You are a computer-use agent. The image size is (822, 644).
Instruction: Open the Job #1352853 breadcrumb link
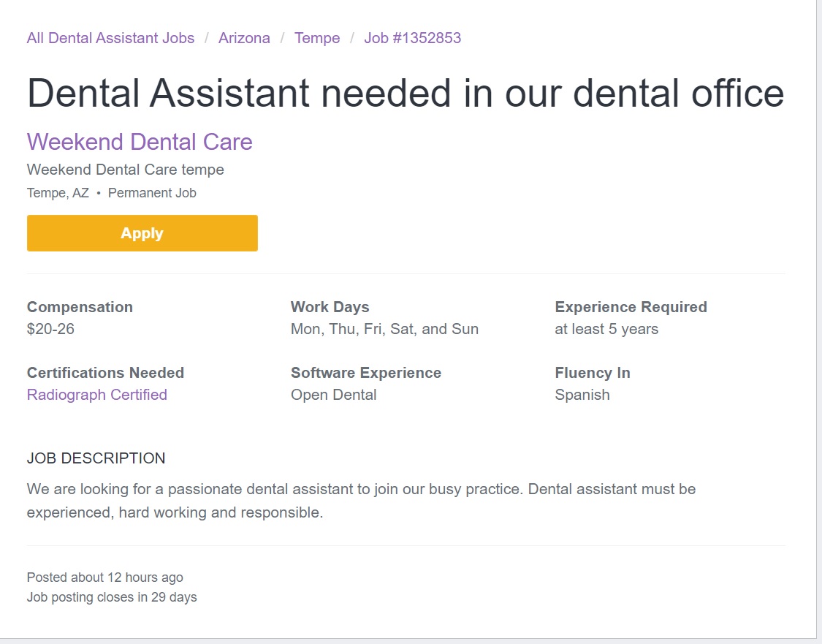tap(413, 38)
